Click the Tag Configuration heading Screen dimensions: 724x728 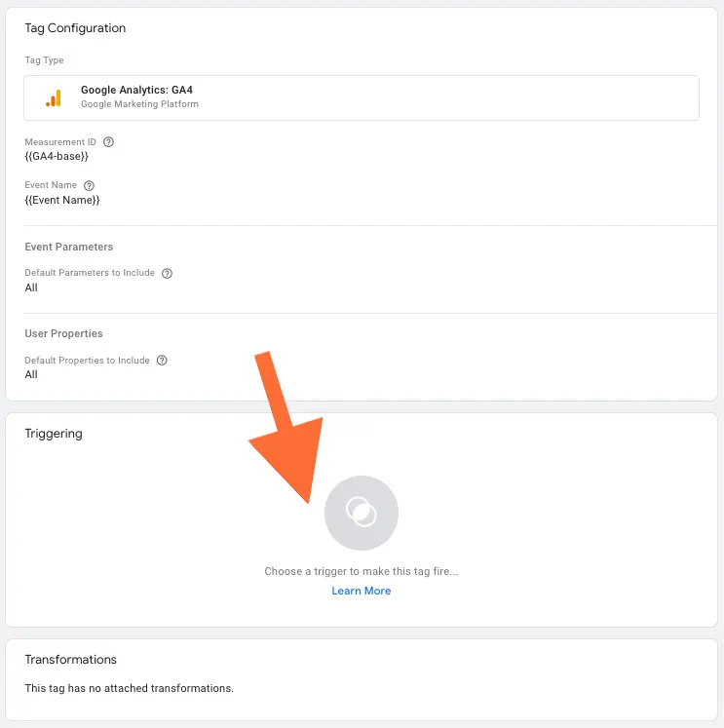[x=75, y=28]
